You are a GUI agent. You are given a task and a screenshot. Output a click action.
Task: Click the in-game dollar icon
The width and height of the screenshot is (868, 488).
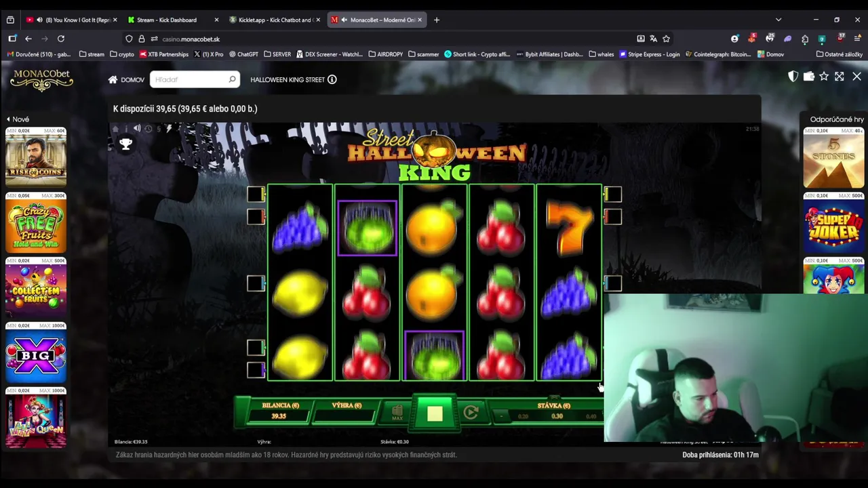(159, 129)
